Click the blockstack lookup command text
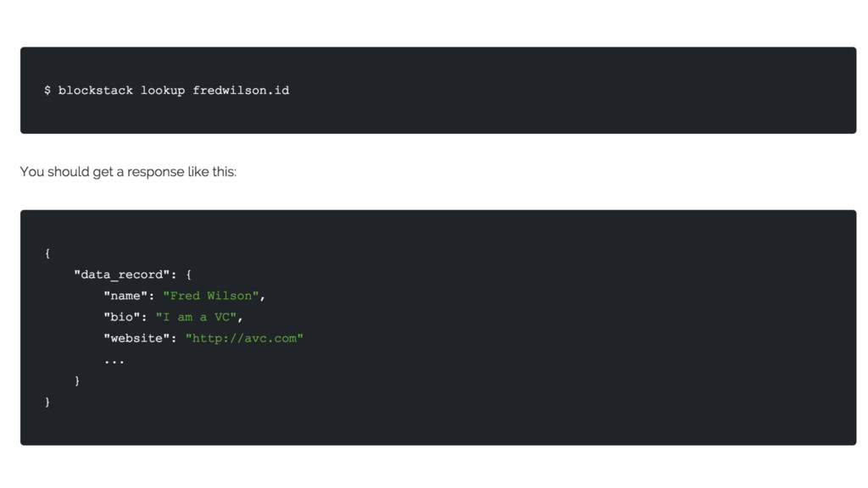Screen dimensions: 868x488 point(167,90)
